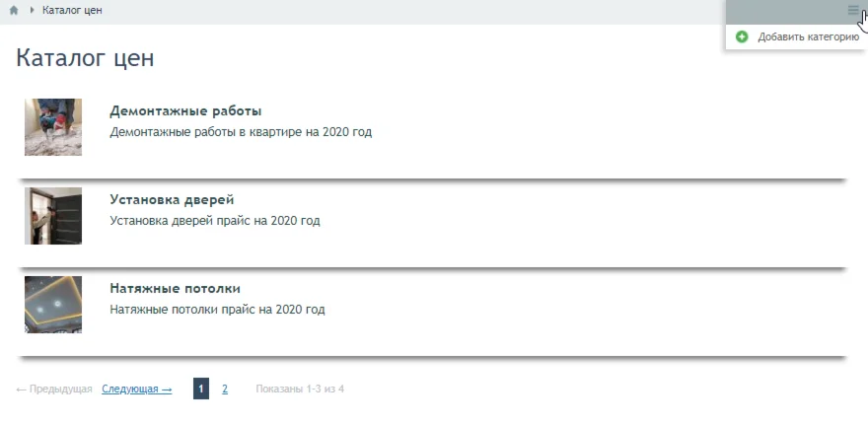Image resolution: width=868 pixels, height=426 pixels.
Task: Open the 'Натяжные потолки' thumbnail image
Action: point(53,305)
